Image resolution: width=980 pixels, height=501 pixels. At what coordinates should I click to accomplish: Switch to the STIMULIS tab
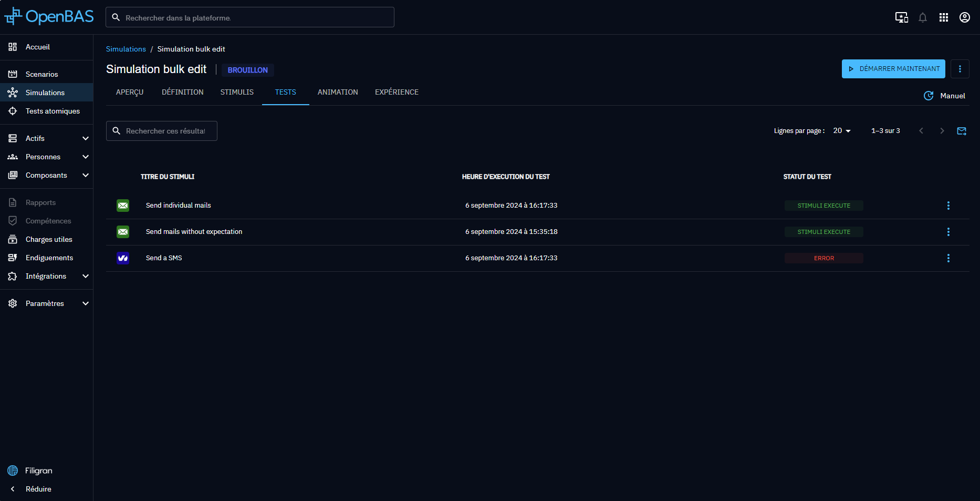point(237,92)
